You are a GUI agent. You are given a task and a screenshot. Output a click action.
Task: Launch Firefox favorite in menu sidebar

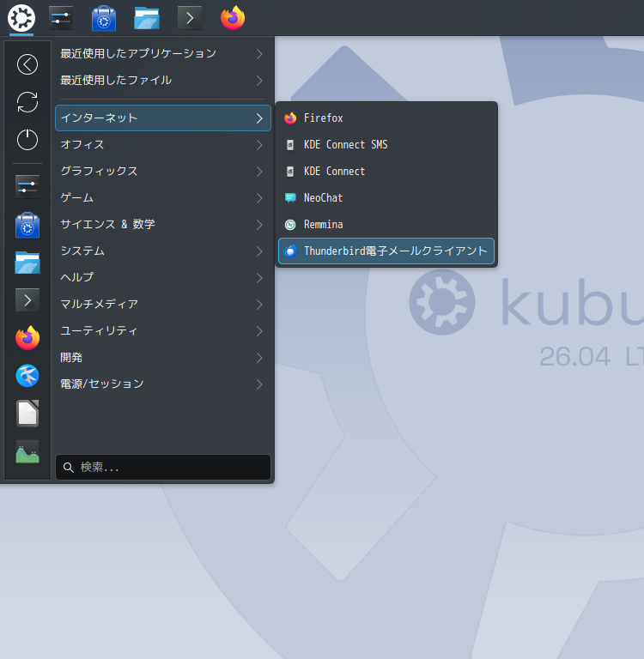pos(27,338)
